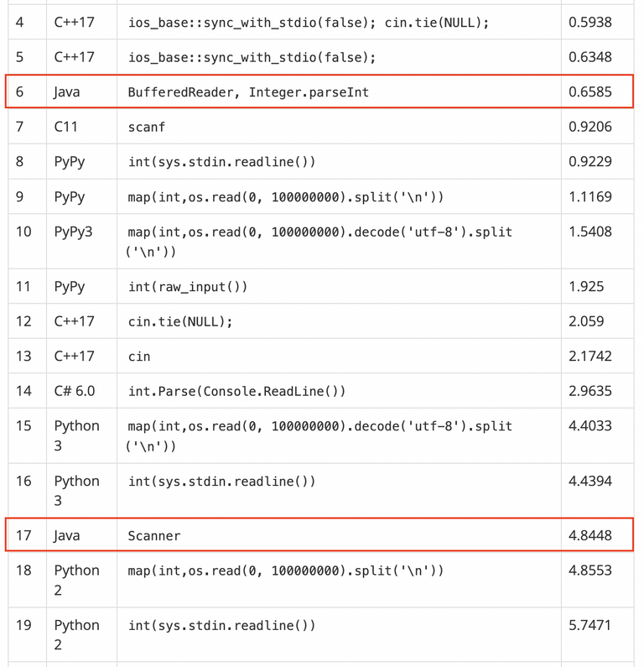
Task: Click the C11 language cell
Action: point(66,127)
